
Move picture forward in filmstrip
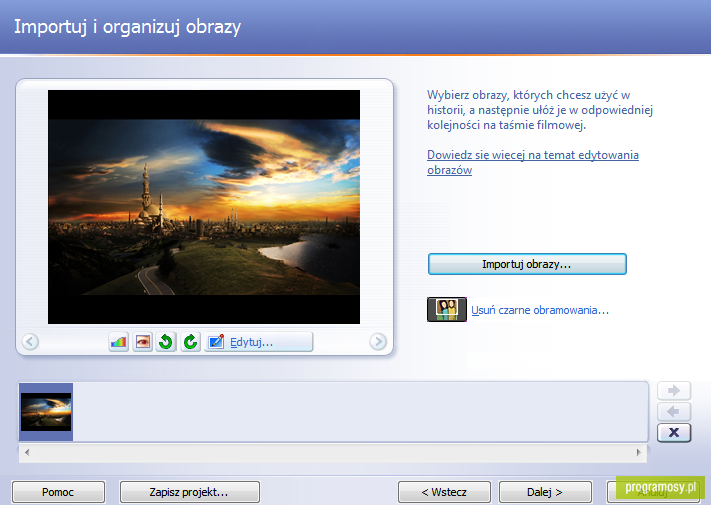point(674,391)
